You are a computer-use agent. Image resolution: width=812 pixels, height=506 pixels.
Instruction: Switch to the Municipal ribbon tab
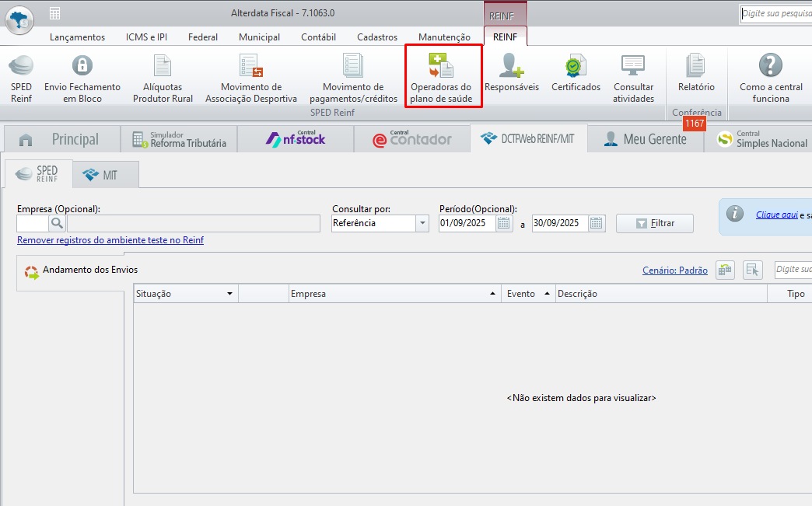click(x=259, y=37)
